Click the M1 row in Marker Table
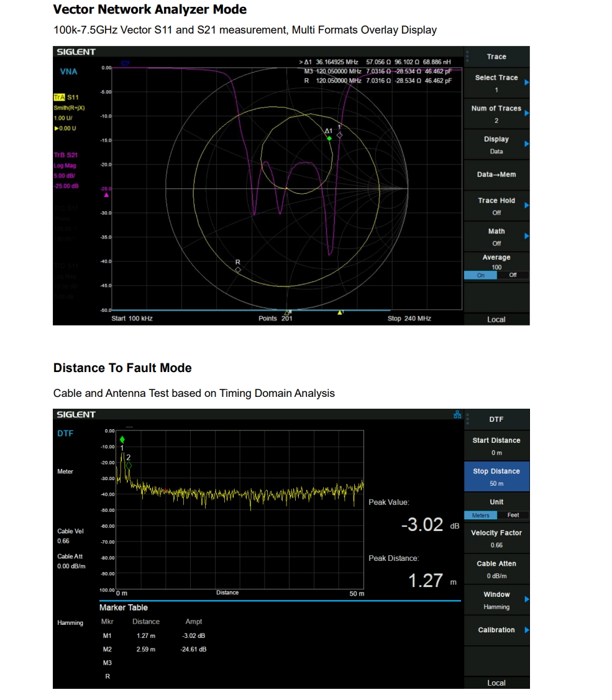The height and width of the screenshot is (700, 612). (153, 636)
